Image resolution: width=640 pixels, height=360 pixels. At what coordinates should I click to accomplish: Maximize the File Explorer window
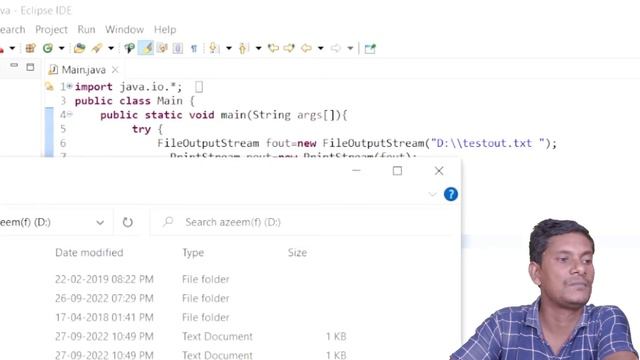[x=397, y=171]
